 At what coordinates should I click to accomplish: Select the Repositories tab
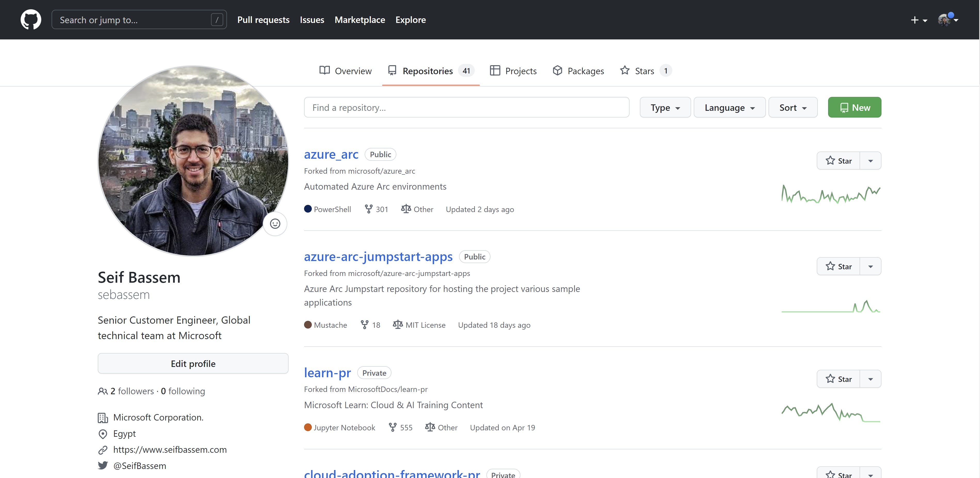click(x=431, y=71)
